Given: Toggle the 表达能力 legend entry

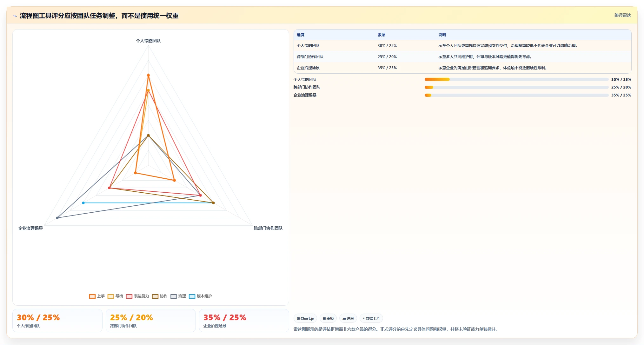Looking at the screenshot, I should pos(137,296).
